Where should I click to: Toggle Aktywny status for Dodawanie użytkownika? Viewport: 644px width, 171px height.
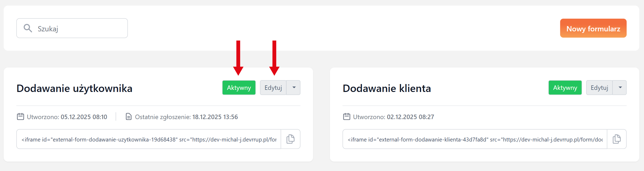pyautogui.click(x=239, y=88)
